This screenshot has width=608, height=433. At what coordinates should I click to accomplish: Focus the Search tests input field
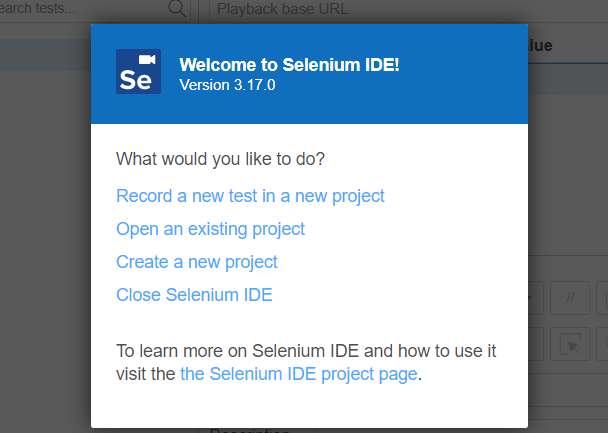[x=80, y=9]
